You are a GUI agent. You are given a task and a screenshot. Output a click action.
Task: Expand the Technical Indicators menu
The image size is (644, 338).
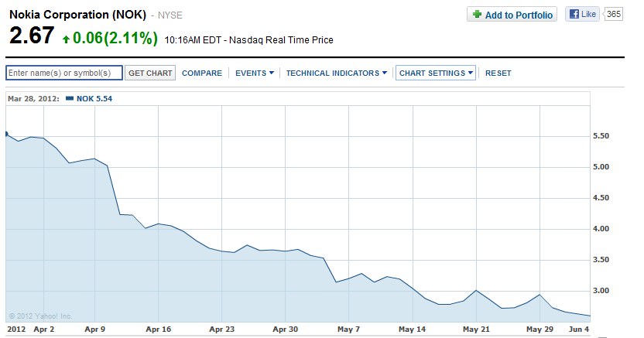pos(337,73)
